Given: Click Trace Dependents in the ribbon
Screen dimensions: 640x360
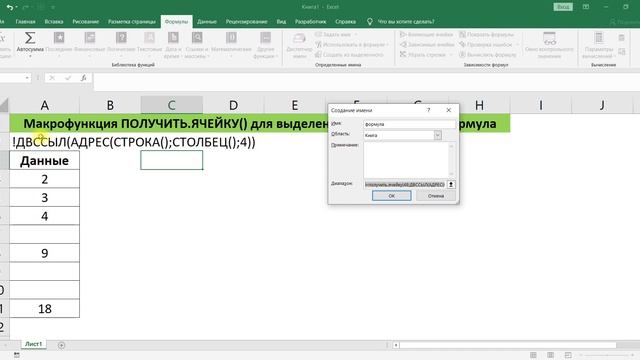Looking at the screenshot, I should pos(427,44).
